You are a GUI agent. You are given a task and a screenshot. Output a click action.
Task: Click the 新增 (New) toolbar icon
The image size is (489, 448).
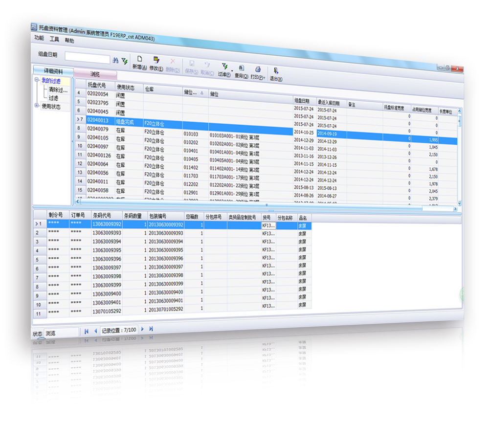(x=139, y=59)
